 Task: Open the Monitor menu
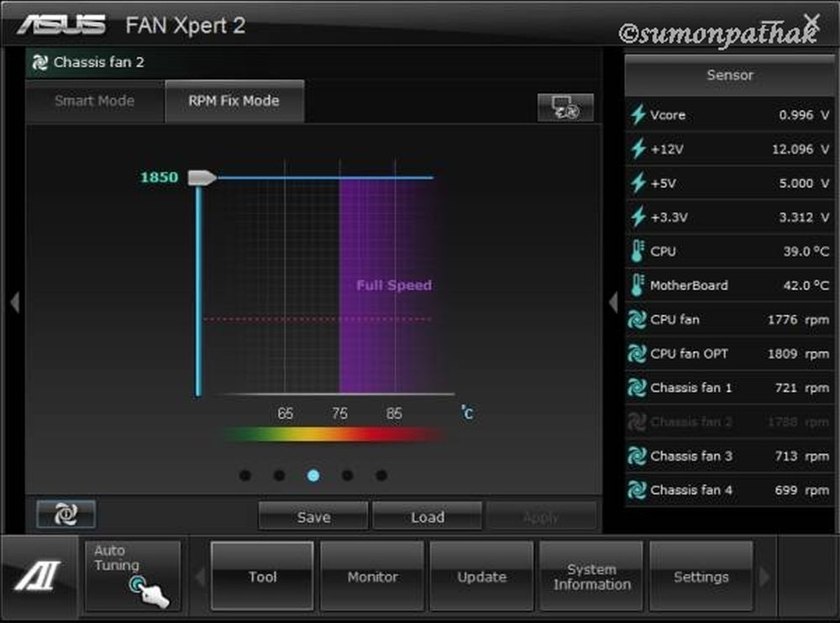click(372, 577)
